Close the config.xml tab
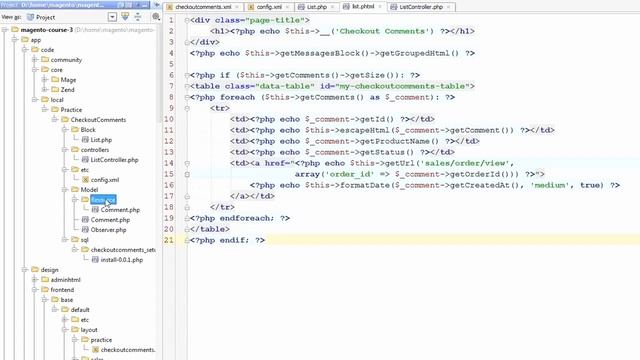Viewport: 640px width, 360px height. (287, 7)
